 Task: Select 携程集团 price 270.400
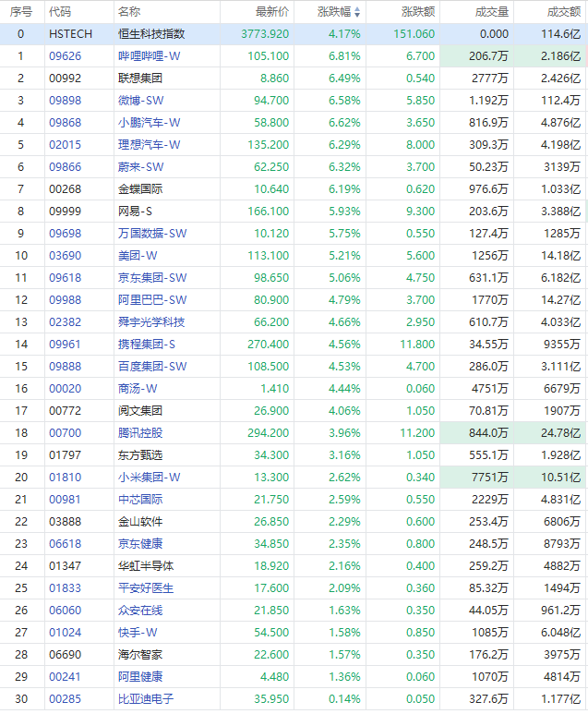[268, 345]
